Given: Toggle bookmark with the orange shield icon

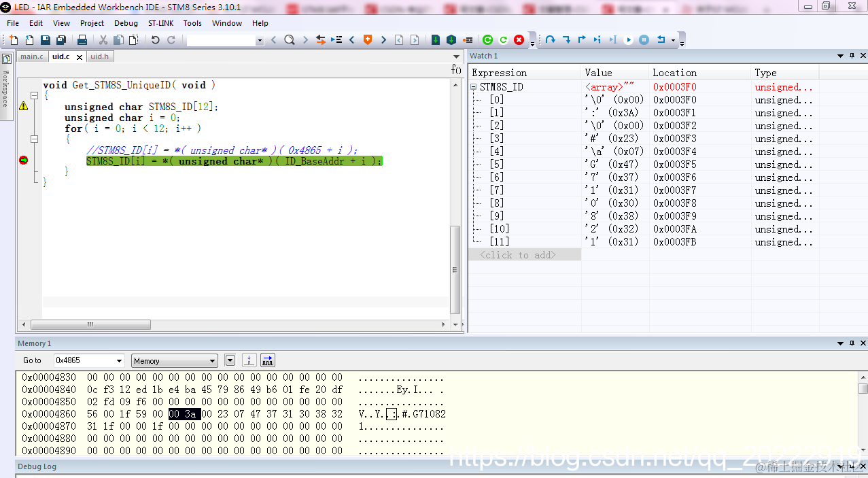Looking at the screenshot, I should pos(368,40).
